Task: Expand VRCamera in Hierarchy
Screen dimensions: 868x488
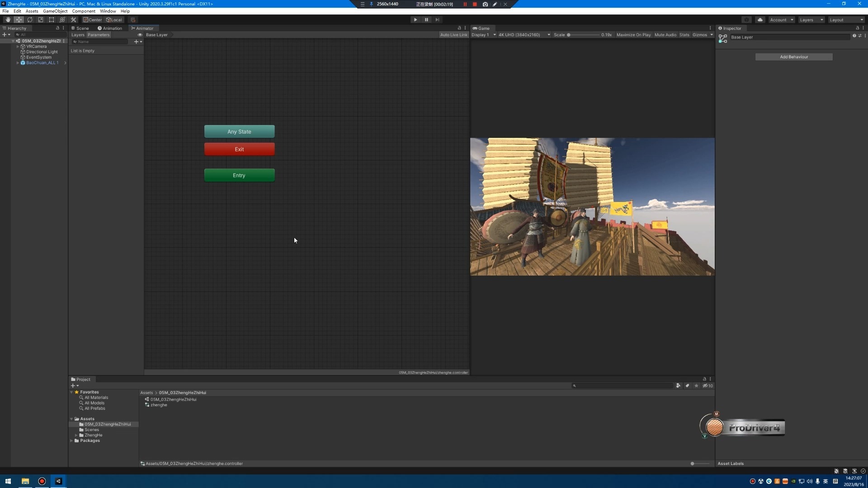Action: pos(18,47)
